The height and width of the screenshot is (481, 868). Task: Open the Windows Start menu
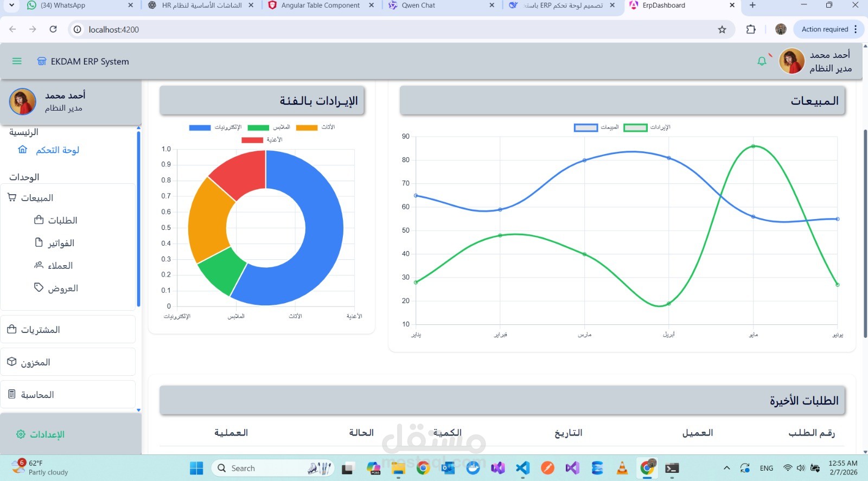coord(196,468)
